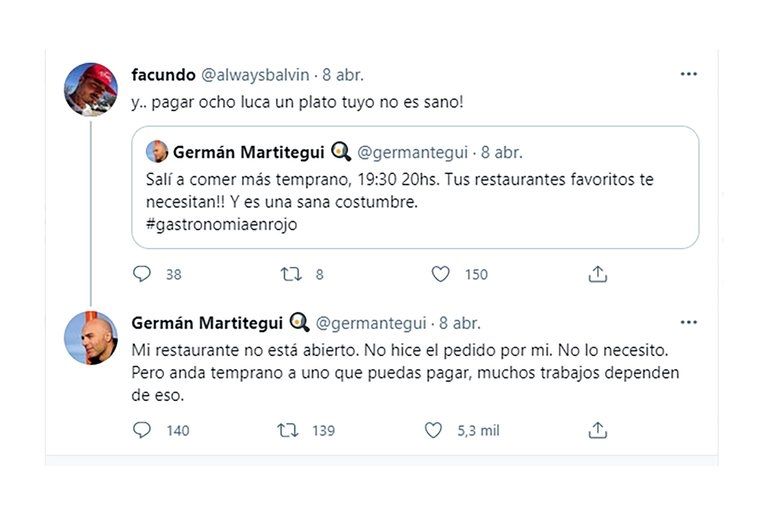Reply to Germán Martitegui's response tweet
Image resolution: width=768 pixels, height=512 pixels.
pyautogui.click(x=142, y=430)
